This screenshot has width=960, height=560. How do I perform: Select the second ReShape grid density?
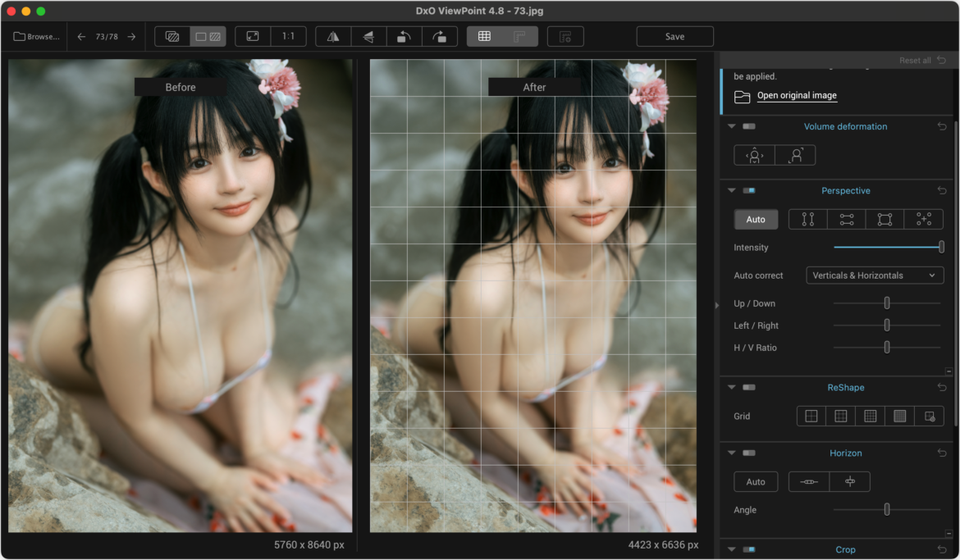pyautogui.click(x=840, y=417)
